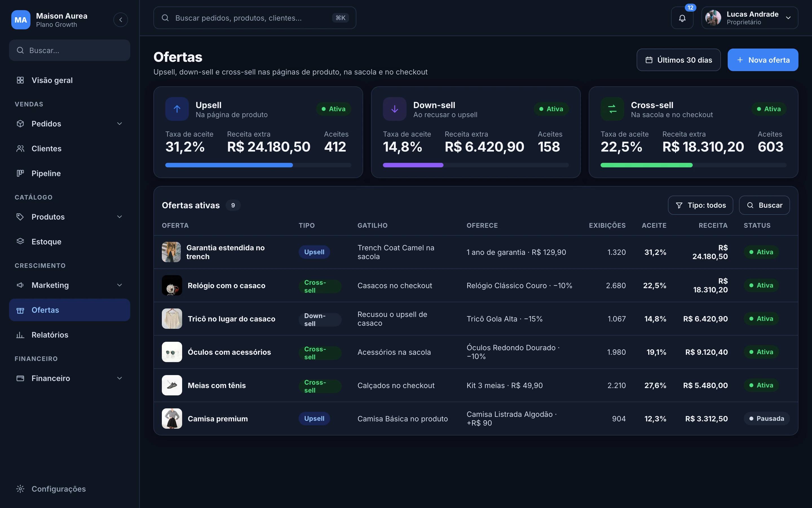
Task: Click the Relatórios bar chart icon
Action: coord(20,335)
